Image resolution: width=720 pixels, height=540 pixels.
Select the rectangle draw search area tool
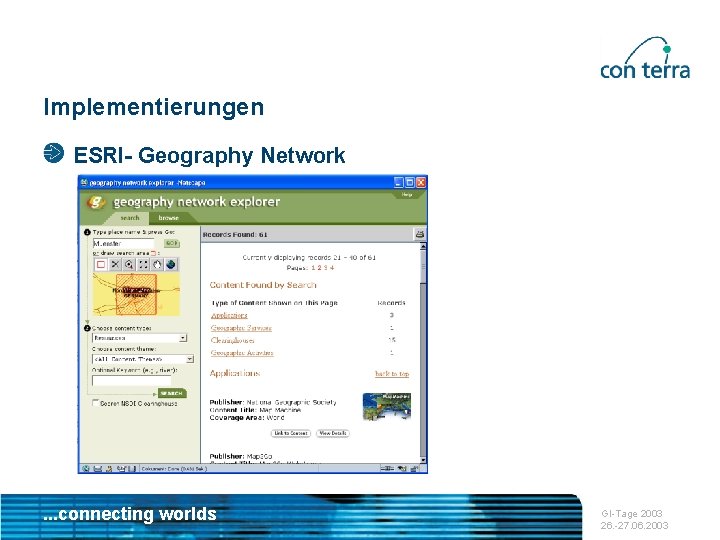[101, 264]
